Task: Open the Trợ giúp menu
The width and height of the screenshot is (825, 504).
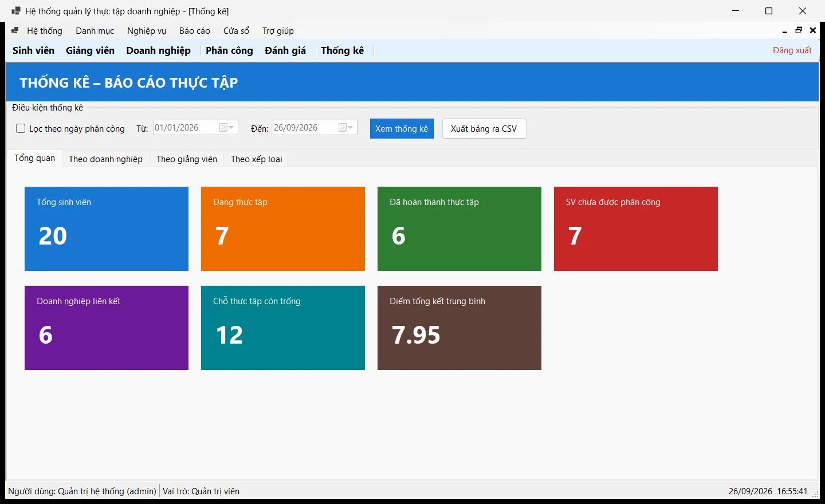Action: click(x=278, y=31)
